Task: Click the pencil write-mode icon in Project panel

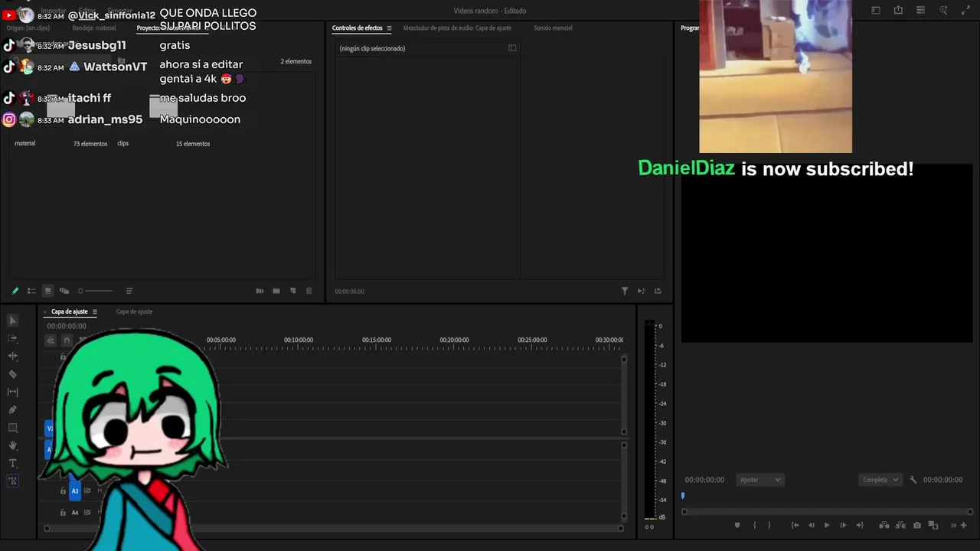Action: [15, 291]
